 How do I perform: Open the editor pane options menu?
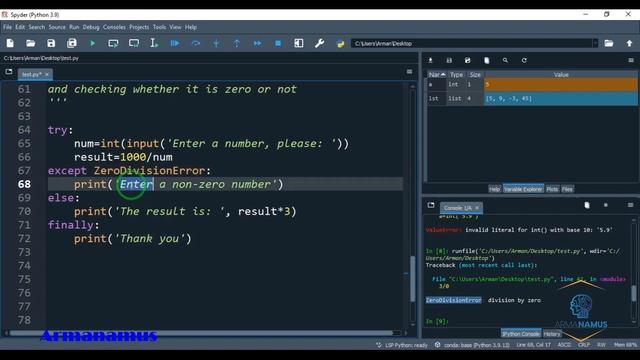coord(409,72)
